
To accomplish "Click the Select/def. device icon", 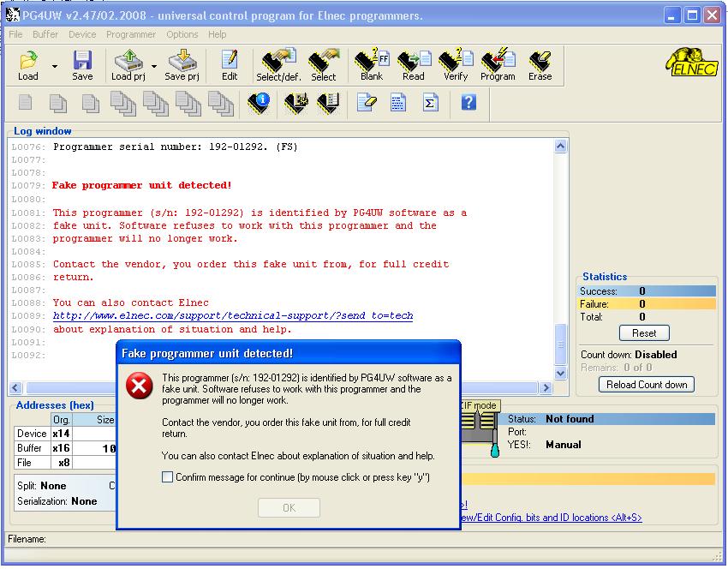I will click(x=278, y=65).
